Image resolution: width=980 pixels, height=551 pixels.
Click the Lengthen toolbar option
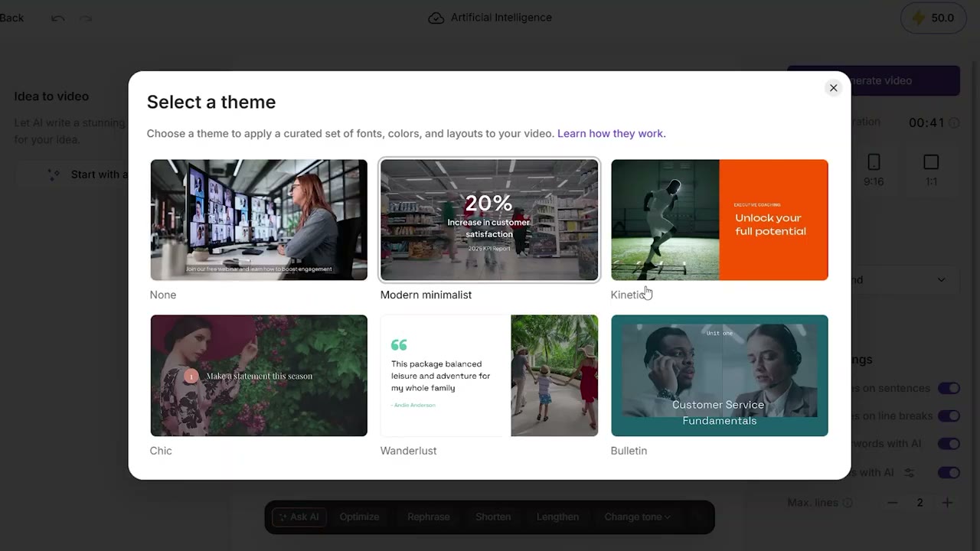pyautogui.click(x=557, y=517)
